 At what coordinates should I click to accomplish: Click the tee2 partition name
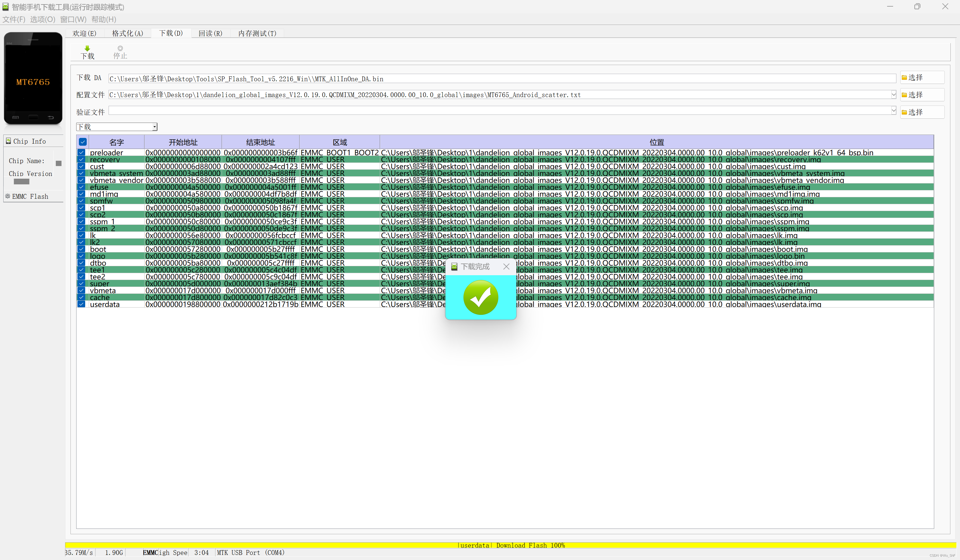pyautogui.click(x=97, y=276)
